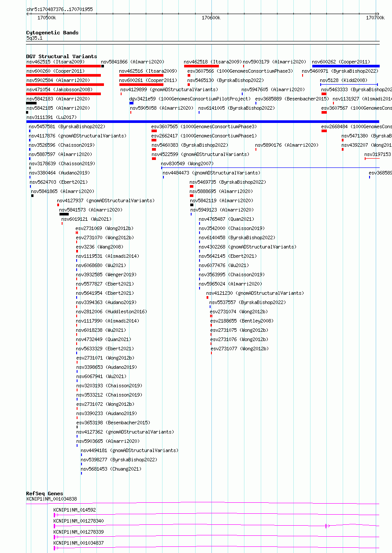
Task: Open variant nsv5841866 (Almarri2020)
Action: click(133, 62)
